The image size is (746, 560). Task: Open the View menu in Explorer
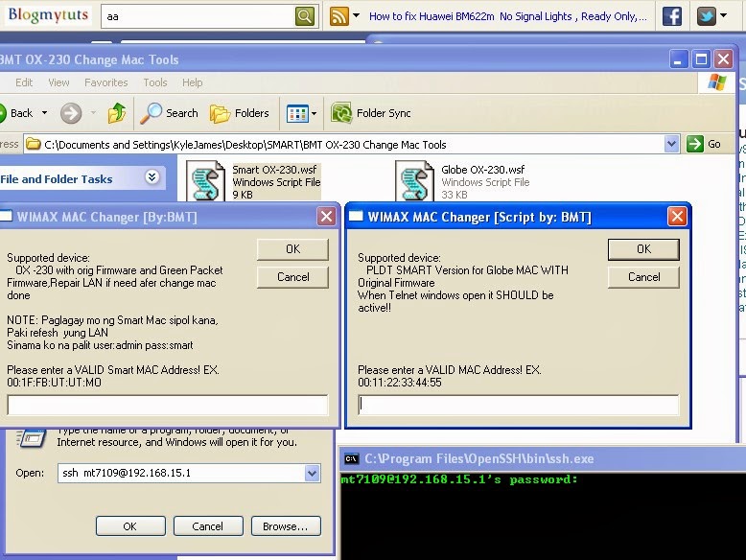click(58, 82)
